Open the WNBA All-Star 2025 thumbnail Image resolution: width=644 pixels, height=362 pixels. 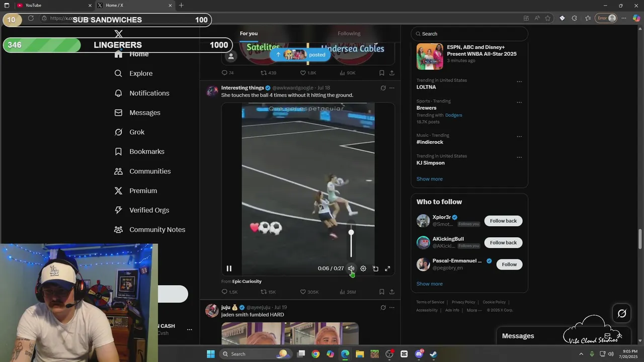tap(430, 56)
